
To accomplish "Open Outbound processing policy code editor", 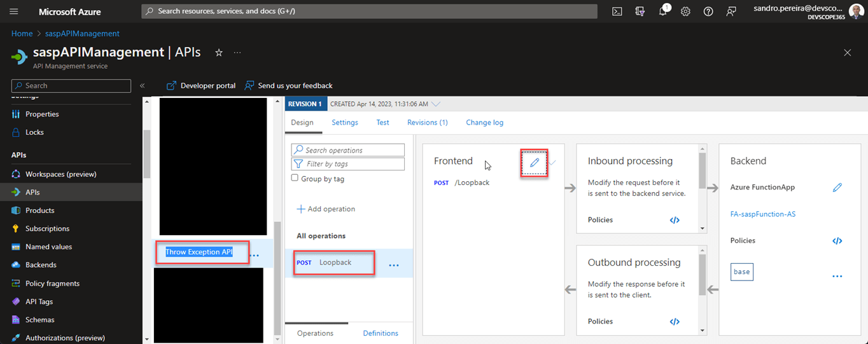I will click(x=675, y=322).
